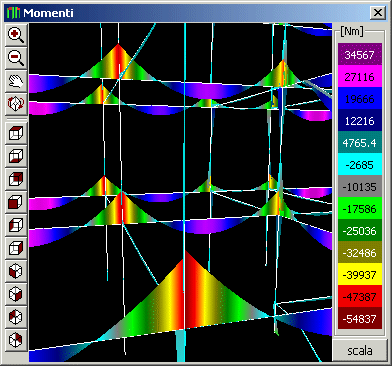Click the [Nm] units label
The image size is (392, 366).
point(352,32)
